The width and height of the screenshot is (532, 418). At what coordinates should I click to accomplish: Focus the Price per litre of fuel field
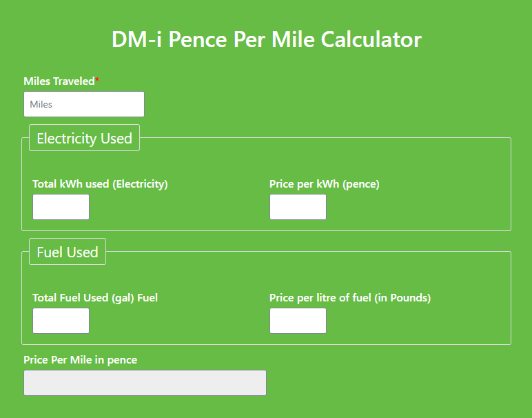[x=298, y=321]
